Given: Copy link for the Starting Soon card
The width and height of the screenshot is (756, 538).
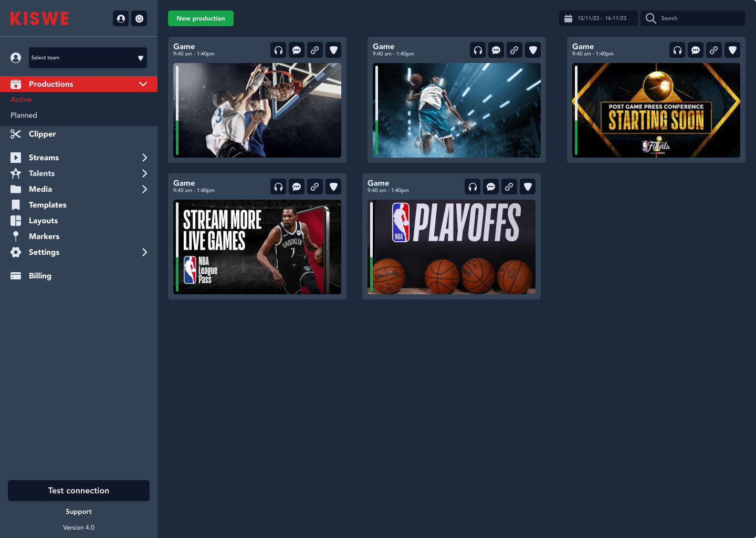Looking at the screenshot, I should [x=714, y=50].
